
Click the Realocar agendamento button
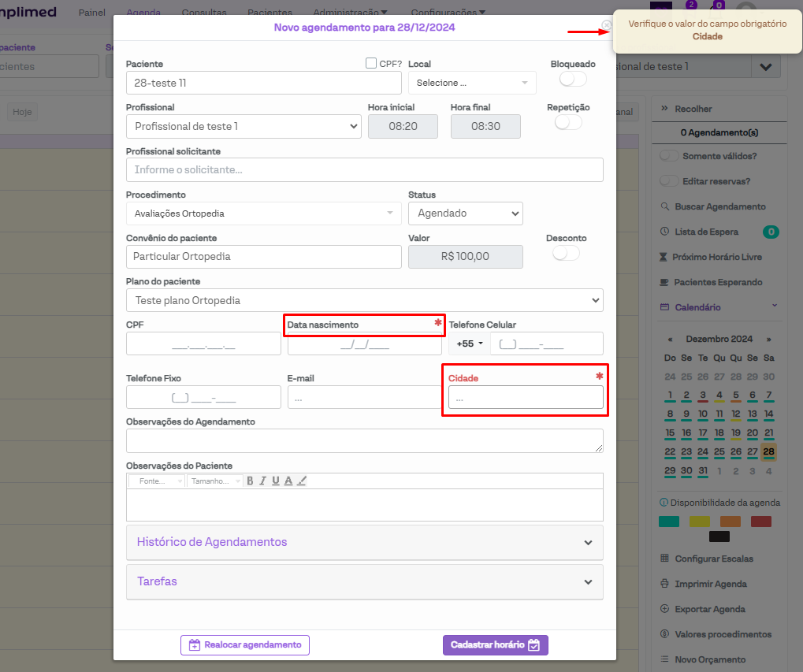[245, 644]
